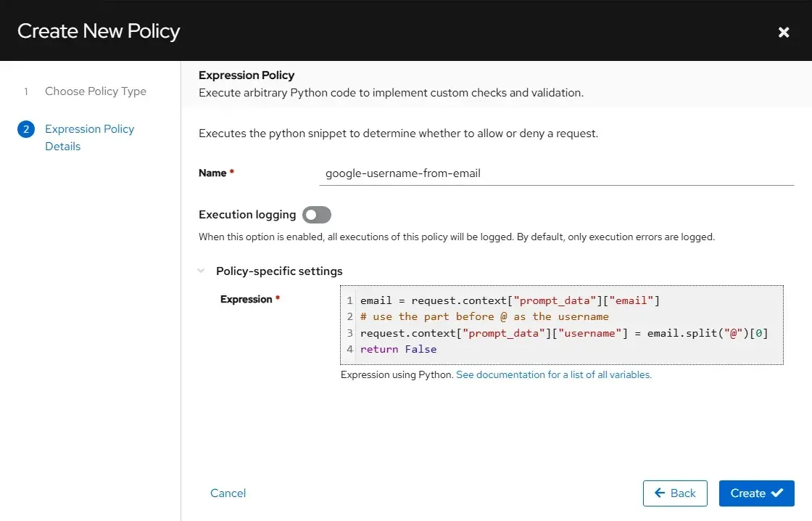Screen dimensions: 812x521
Task: Select the Expression Policy Details step
Action: [90, 137]
